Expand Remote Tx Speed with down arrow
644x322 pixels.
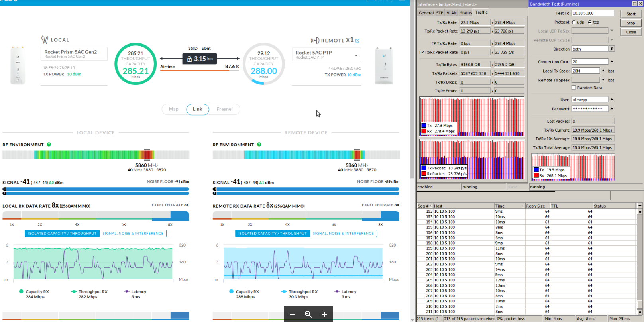[603, 80]
